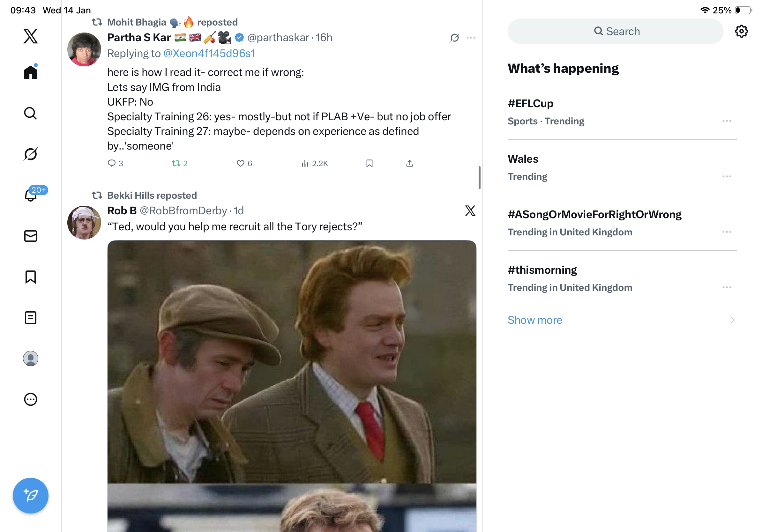
Task: Expand Show more trends chevron
Action: [732, 320]
